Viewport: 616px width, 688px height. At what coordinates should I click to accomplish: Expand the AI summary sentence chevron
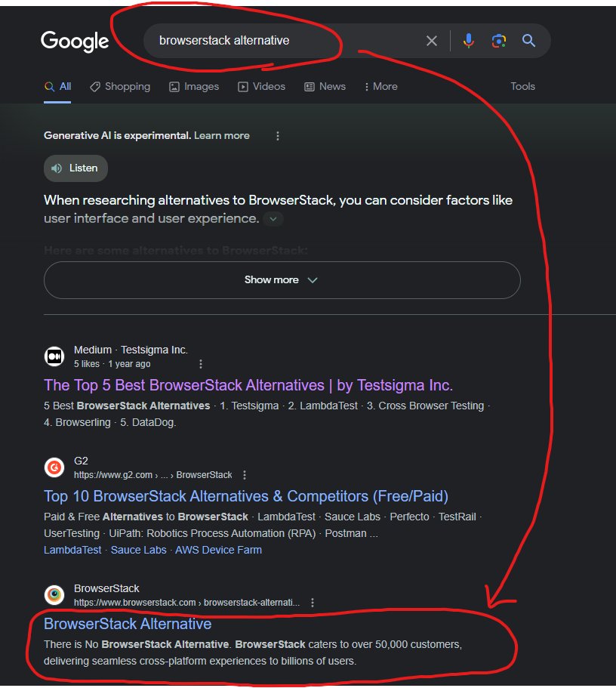273,218
